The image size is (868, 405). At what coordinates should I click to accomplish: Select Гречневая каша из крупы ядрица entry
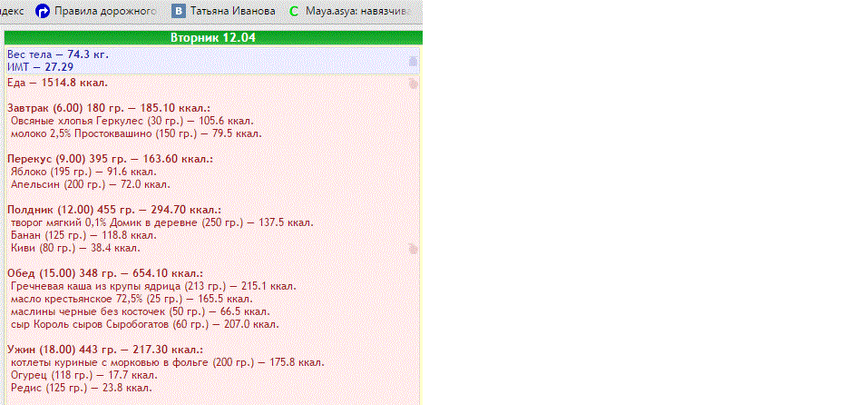pyautogui.click(x=153, y=286)
